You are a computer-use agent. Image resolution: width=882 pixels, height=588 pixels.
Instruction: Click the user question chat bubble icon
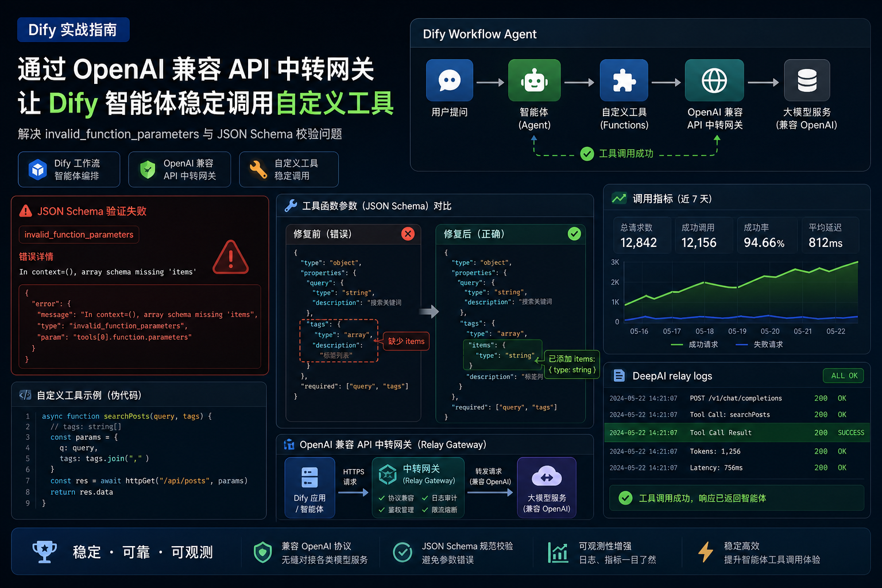point(450,80)
